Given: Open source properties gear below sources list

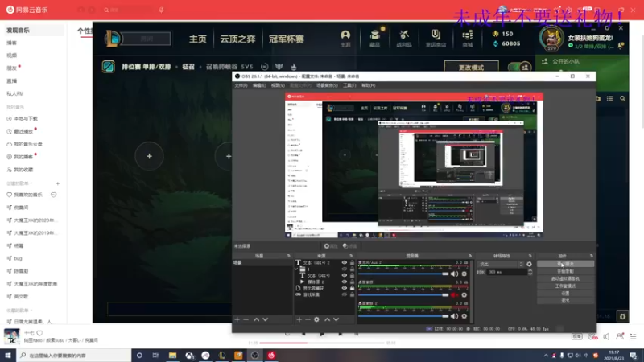Looking at the screenshot, I should point(316,319).
